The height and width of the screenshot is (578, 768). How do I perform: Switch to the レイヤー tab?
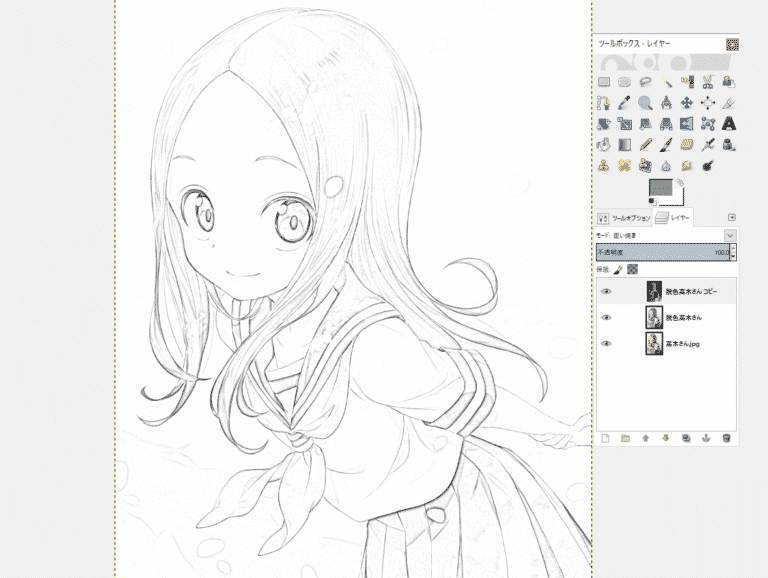[x=673, y=217]
